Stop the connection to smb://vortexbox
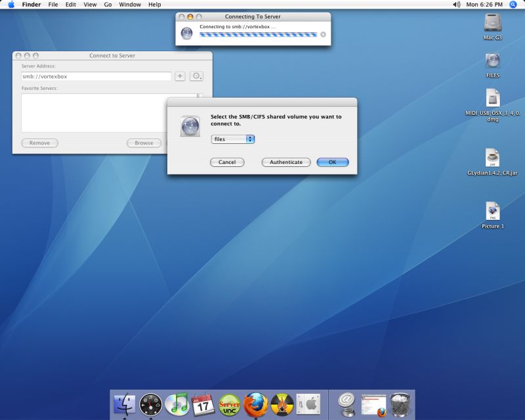 323,34
